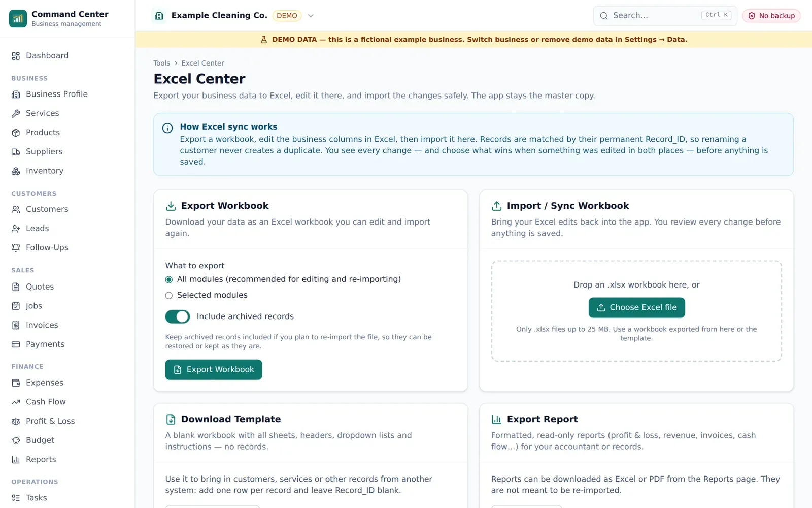
Task: Click the Import / Sync upload heading icon
Action: coord(496,206)
